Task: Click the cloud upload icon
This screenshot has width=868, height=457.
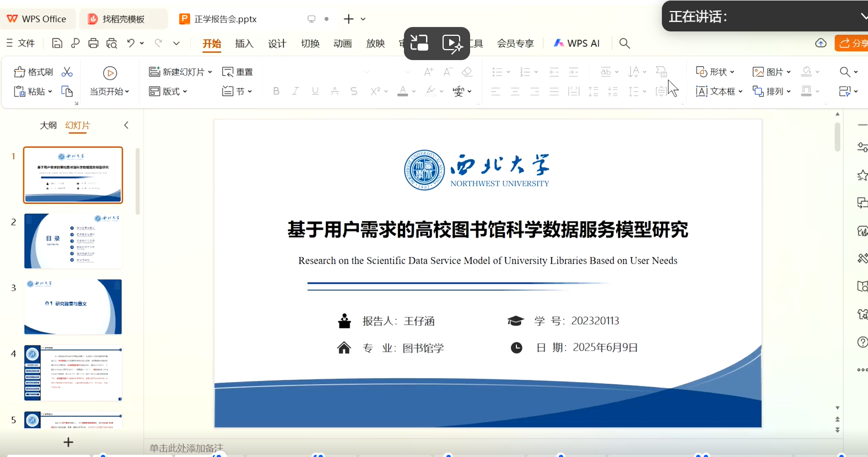Action: coord(821,43)
